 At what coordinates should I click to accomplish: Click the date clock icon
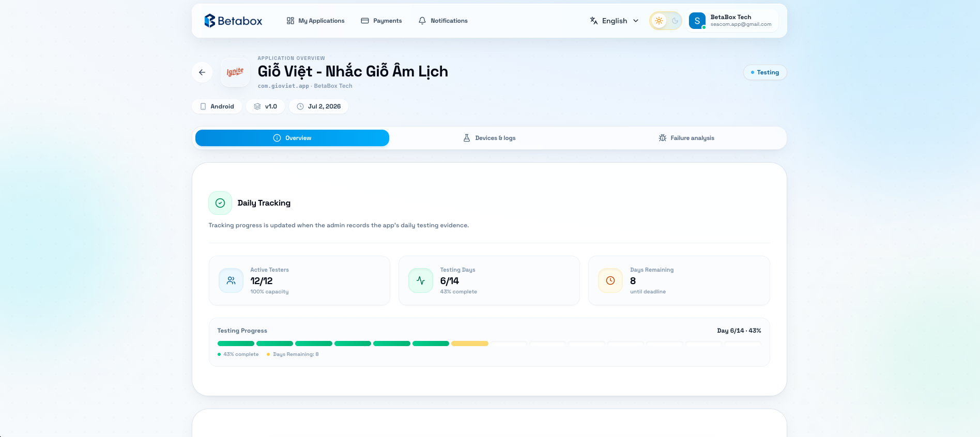[x=300, y=106]
